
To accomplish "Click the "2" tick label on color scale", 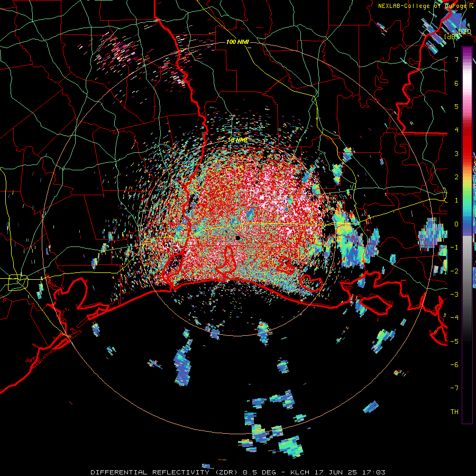I will (x=456, y=177).
